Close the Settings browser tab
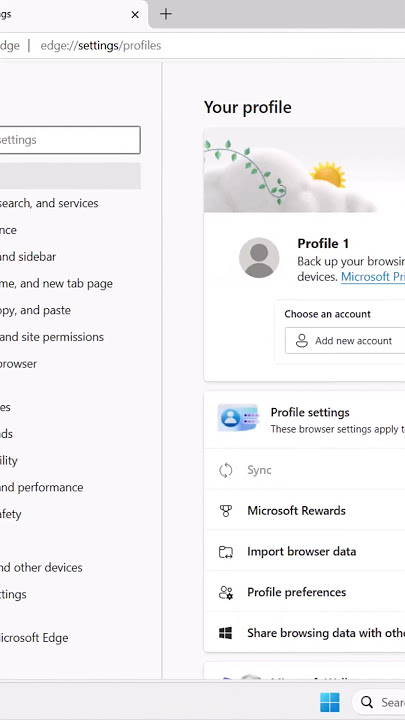 135,15
